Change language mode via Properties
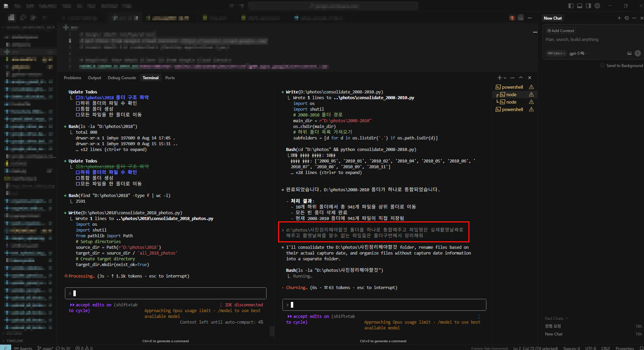644x350 pixels. [625, 348]
